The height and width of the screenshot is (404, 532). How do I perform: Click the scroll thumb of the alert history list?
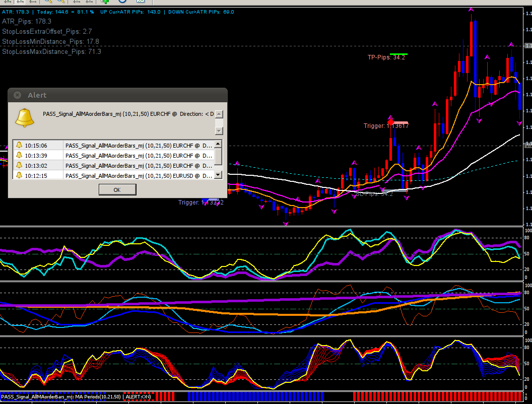219,156
